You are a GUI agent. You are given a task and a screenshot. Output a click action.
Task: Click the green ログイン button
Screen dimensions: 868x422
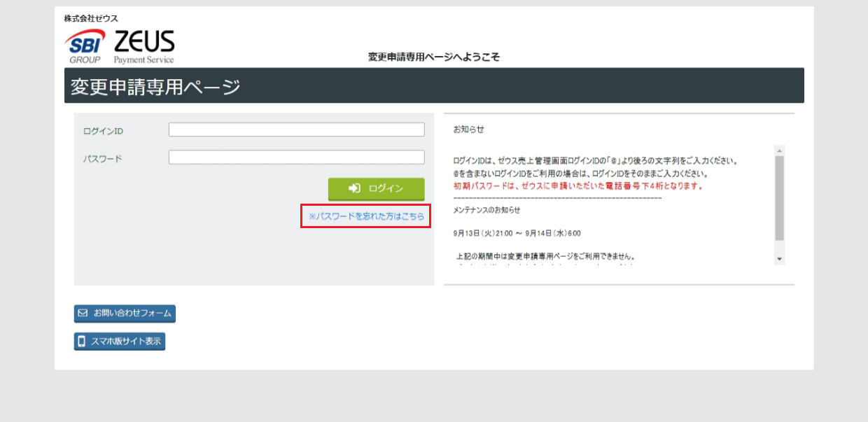tap(376, 189)
